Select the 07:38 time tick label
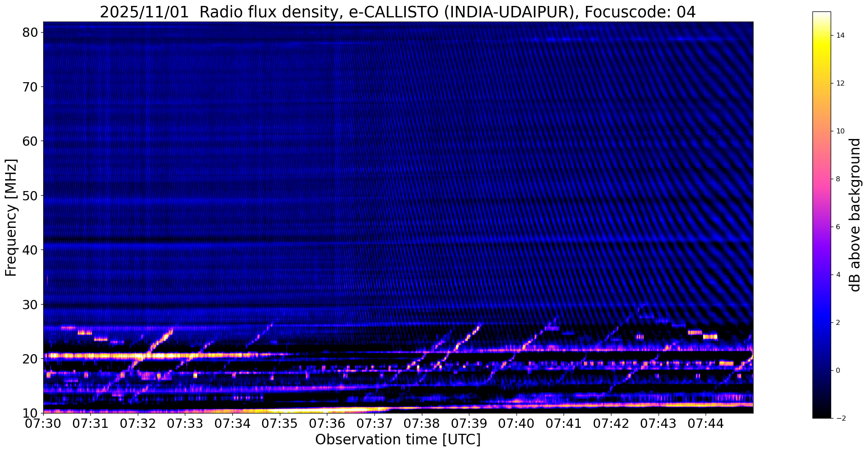 pyautogui.click(x=422, y=423)
